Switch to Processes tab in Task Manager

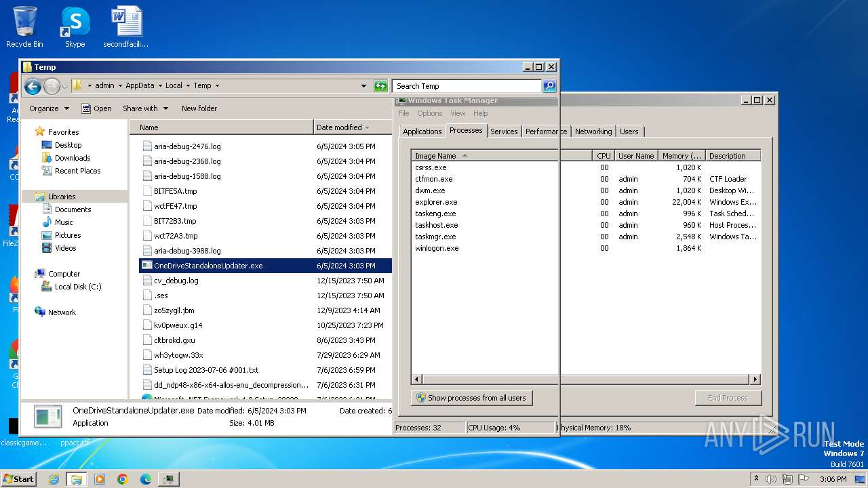(466, 130)
